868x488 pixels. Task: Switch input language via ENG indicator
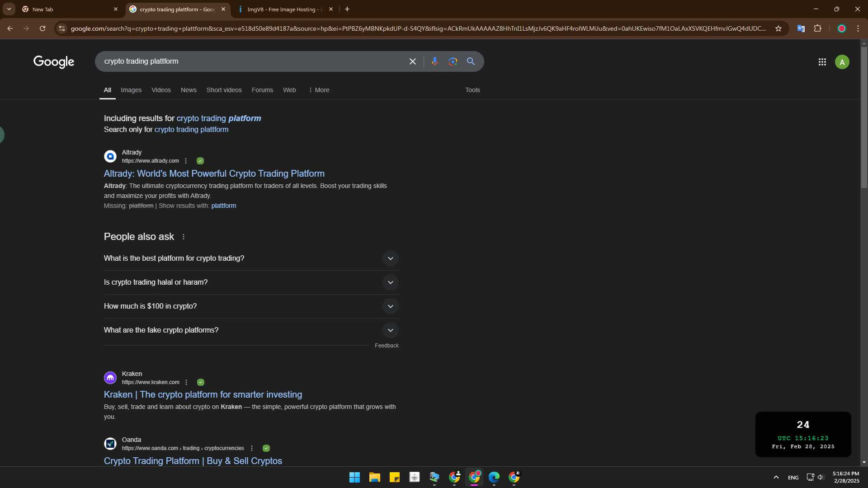point(793,478)
